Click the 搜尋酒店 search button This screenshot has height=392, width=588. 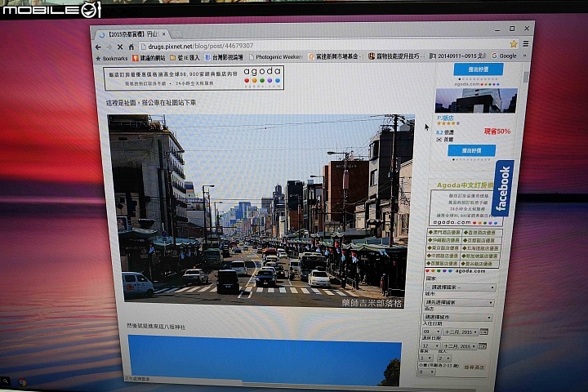[474, 367]
